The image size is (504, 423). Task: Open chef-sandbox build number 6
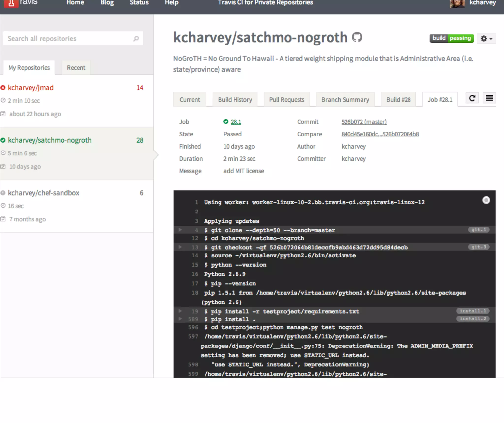pyautogui.click(x=142, y=193)
